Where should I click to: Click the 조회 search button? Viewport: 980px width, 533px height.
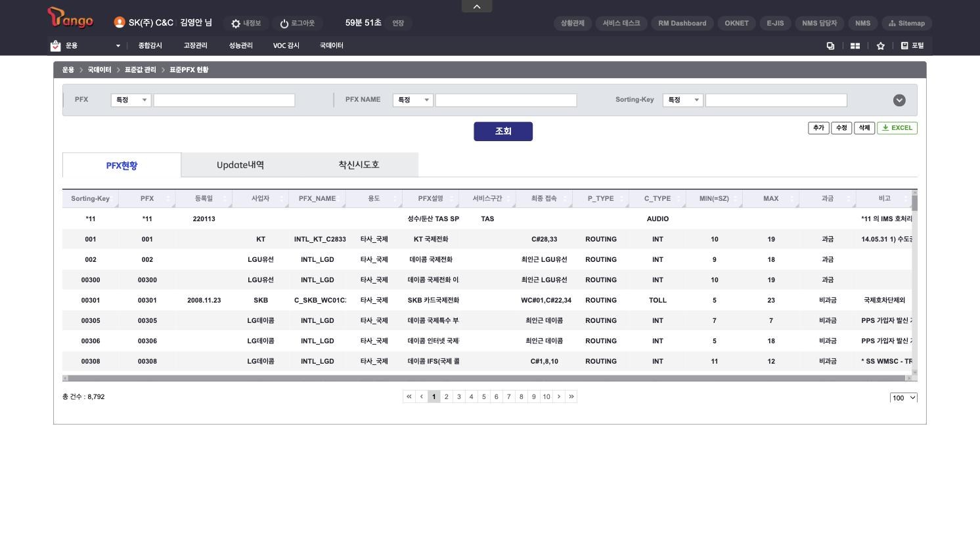pyautogui.click(x=503, y=131)
